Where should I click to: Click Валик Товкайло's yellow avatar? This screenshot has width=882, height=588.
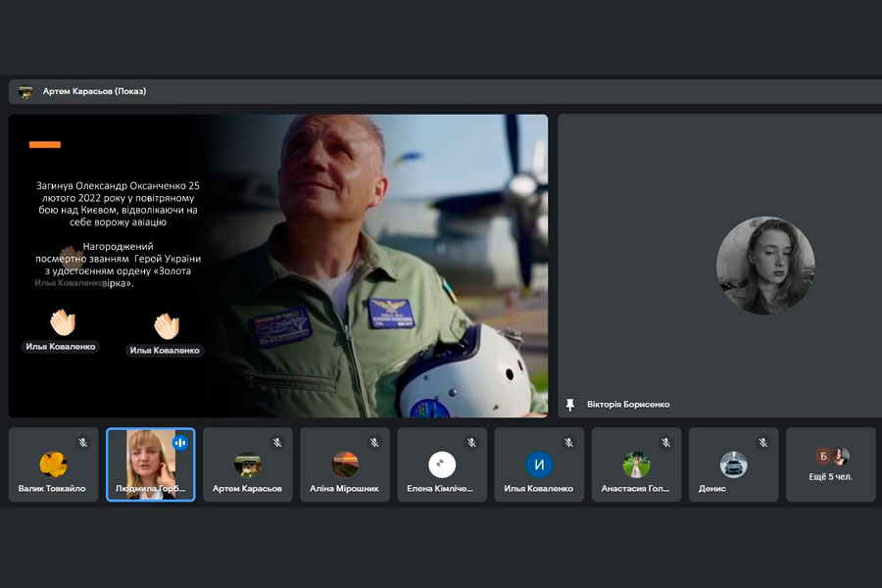pos(53,464)
